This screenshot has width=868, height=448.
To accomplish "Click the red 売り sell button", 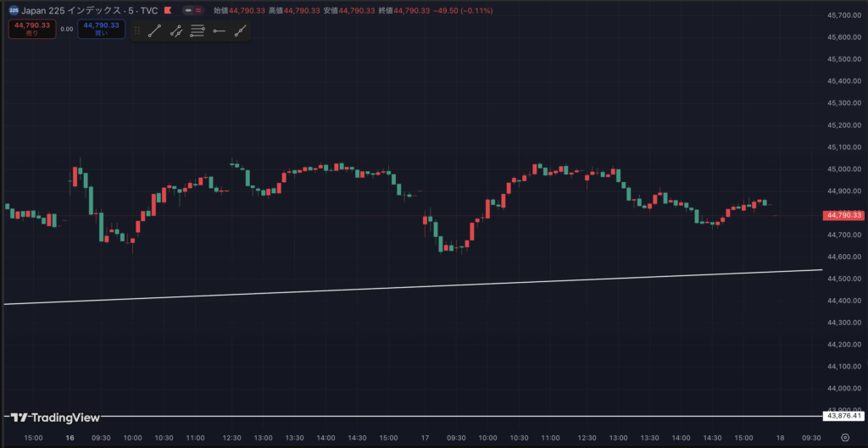I will click(x=31, y=29).
